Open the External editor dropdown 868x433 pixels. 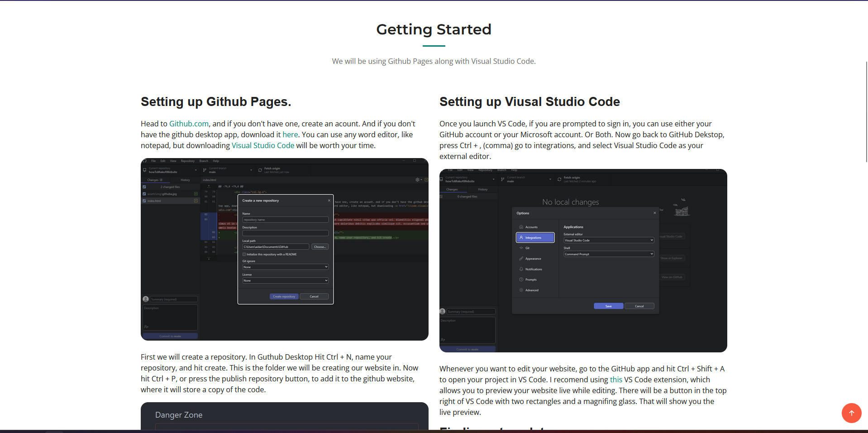pos(609,241)
